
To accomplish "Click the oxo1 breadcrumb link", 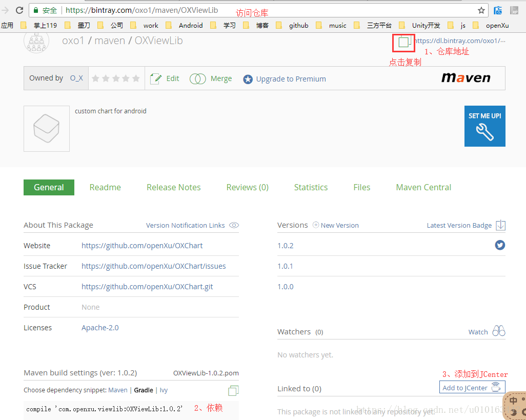I will [x=73, y=41].
